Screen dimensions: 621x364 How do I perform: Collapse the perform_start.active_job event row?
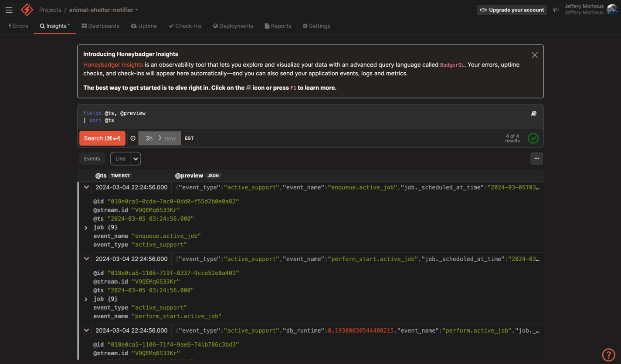point(86,259)
